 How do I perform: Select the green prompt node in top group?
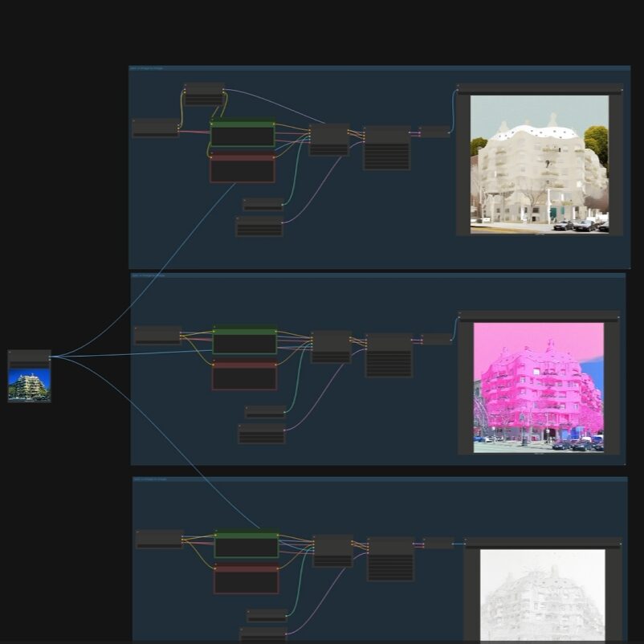click(x=243, y=133)
